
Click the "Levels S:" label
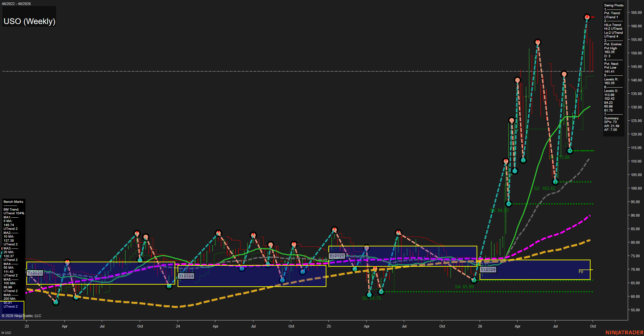611,91
